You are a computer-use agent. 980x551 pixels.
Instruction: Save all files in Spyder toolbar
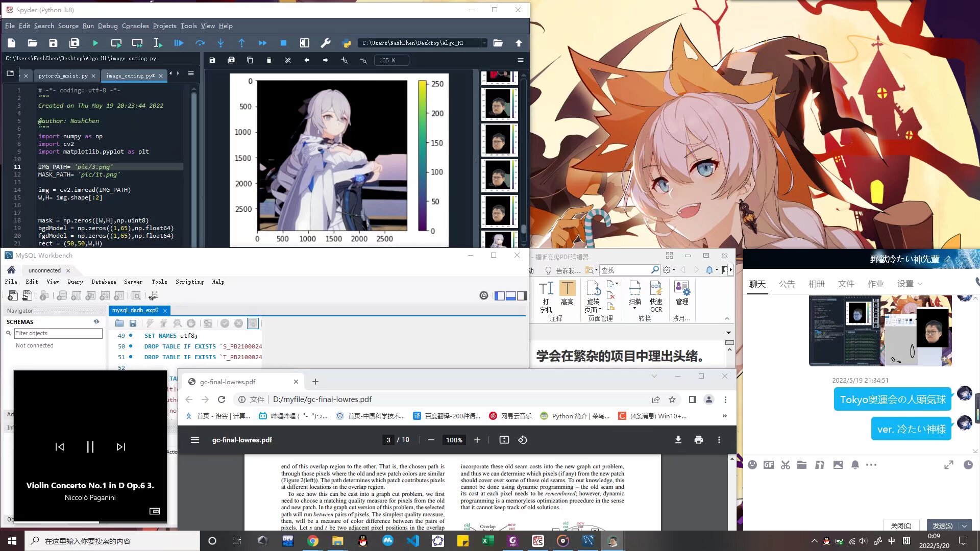(x=75, y=43)
